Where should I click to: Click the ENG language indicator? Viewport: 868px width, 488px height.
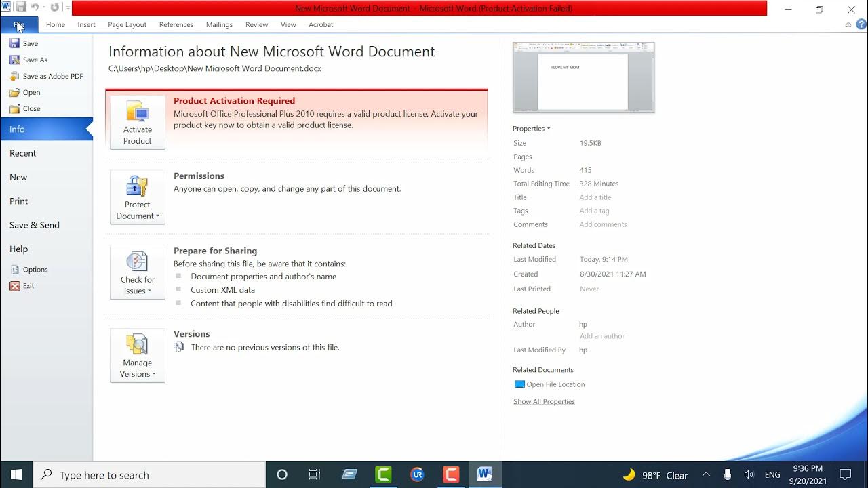772,475
